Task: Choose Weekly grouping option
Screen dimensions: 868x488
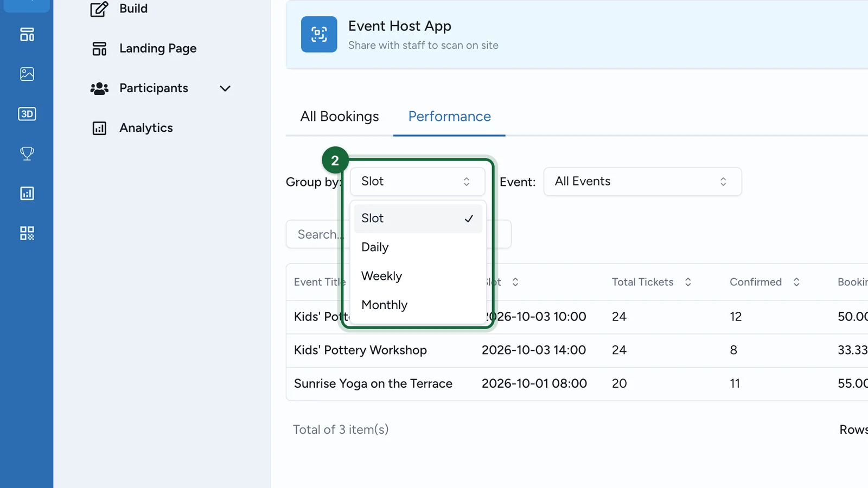Action: (418, 276)
